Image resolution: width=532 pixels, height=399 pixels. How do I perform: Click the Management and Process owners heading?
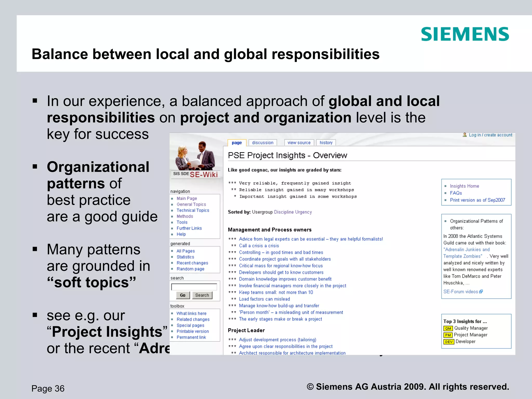point(270,230)
